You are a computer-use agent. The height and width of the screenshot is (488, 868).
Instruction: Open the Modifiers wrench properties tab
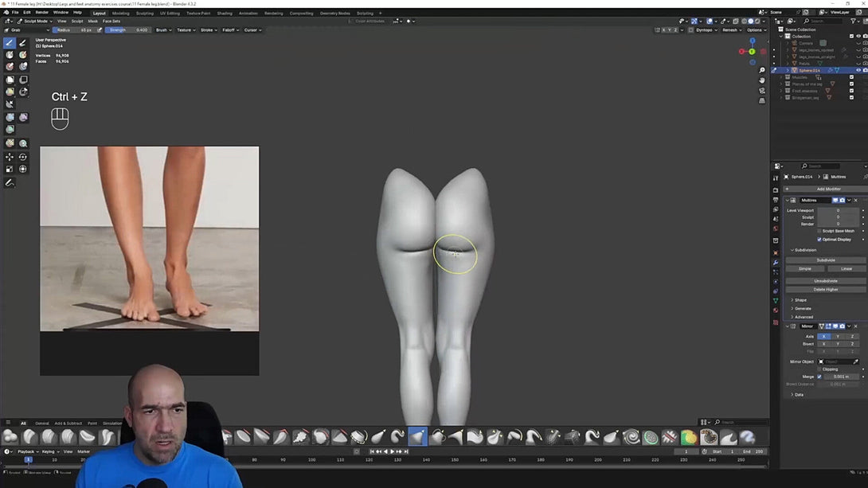[x=776, y=262]
